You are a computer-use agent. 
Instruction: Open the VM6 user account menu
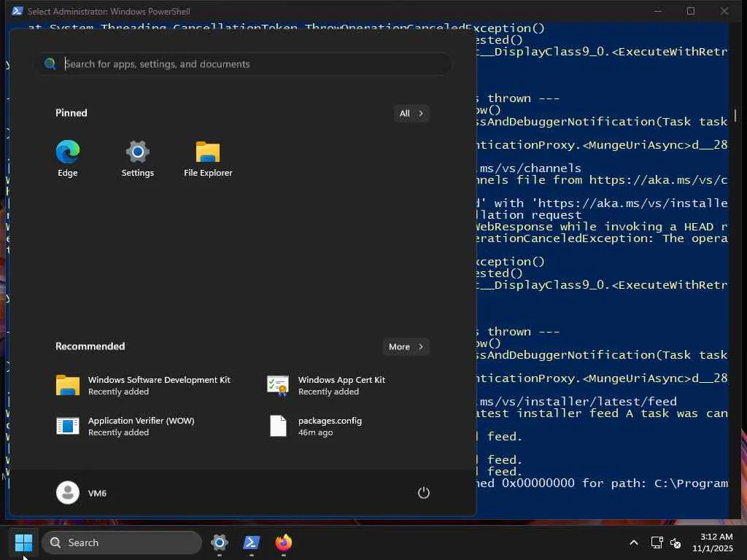[x=82, y=493]
